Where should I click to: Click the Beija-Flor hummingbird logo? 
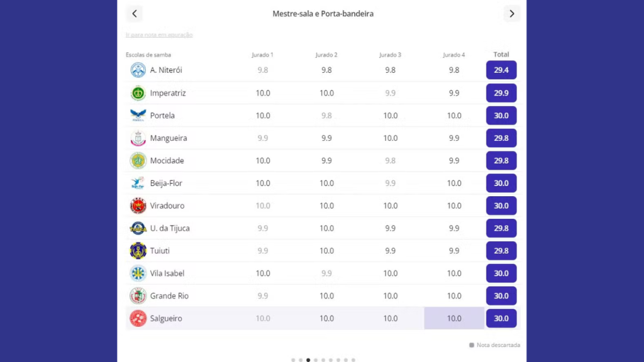(138, 184)
